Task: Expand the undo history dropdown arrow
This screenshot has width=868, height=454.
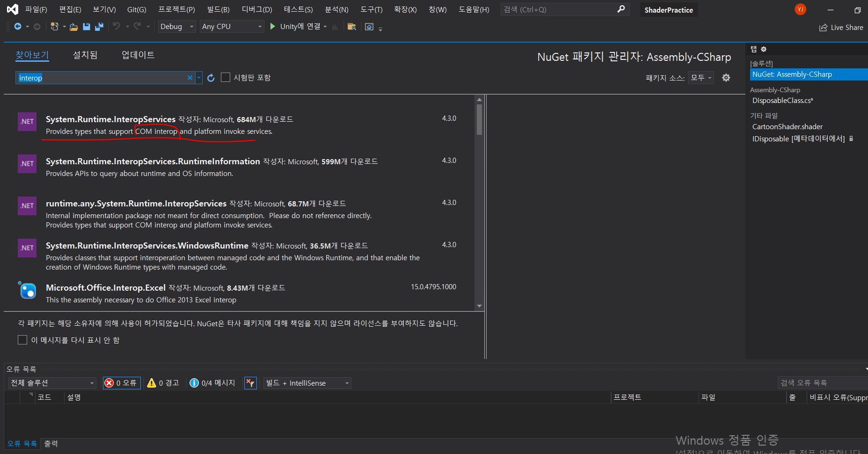Action: 127,27
